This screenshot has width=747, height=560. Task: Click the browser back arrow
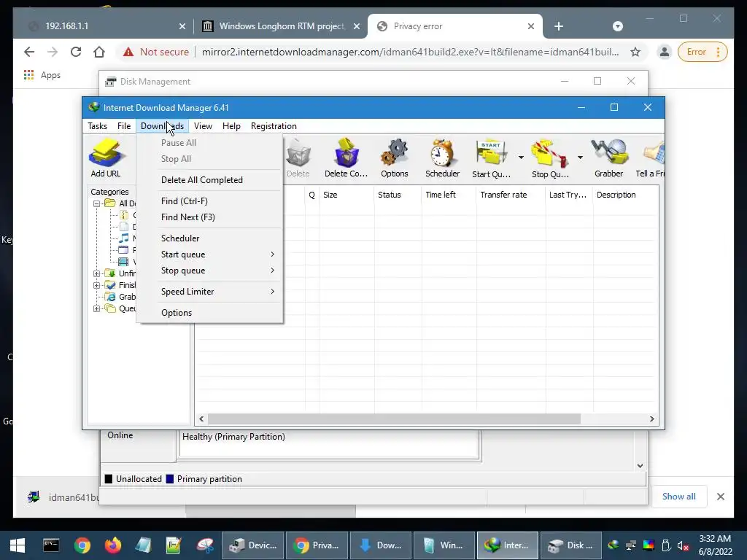pyautogui.click(x=29, y=52)
